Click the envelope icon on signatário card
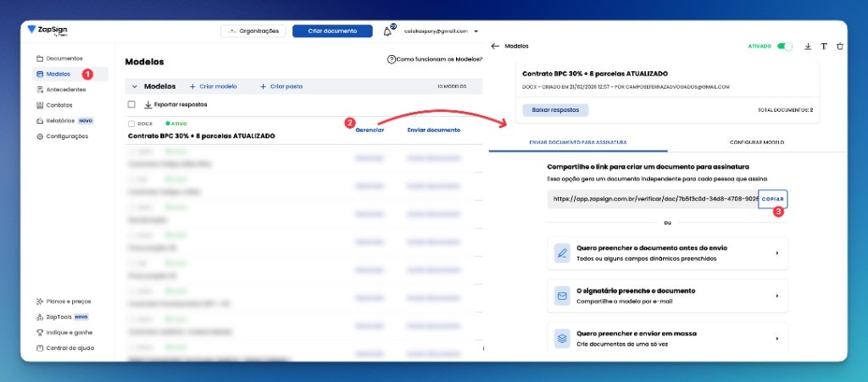868x382 pixels. 563,296
